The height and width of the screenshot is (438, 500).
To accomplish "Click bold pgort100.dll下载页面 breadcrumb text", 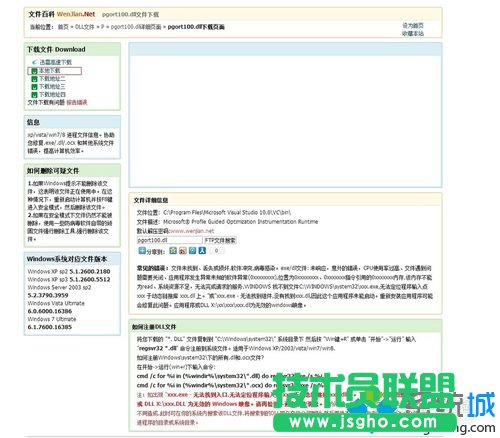I will tap(196, 27).
